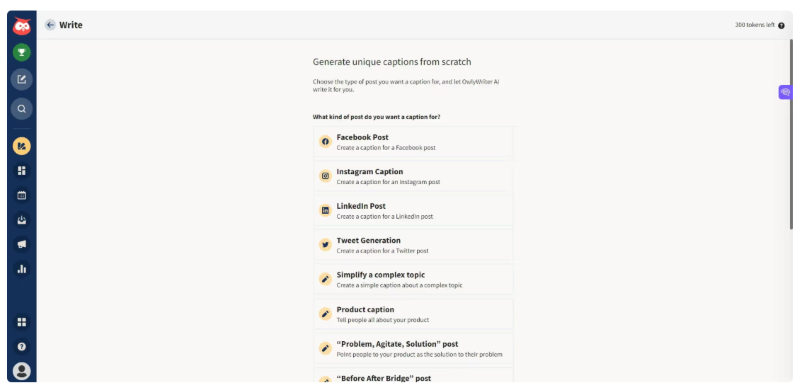
Task: Click the Facebook icon in Facebook Post card
Action: (x=325, y=141)
